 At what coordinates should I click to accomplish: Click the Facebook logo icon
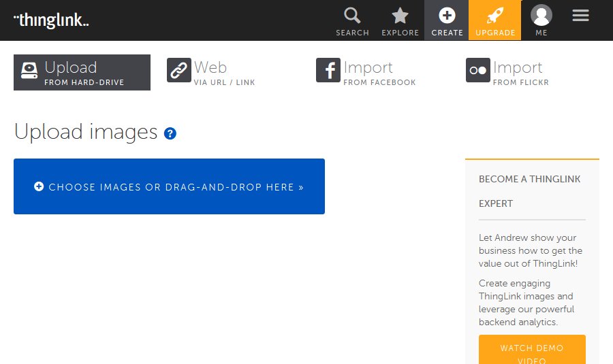(328, 70)
